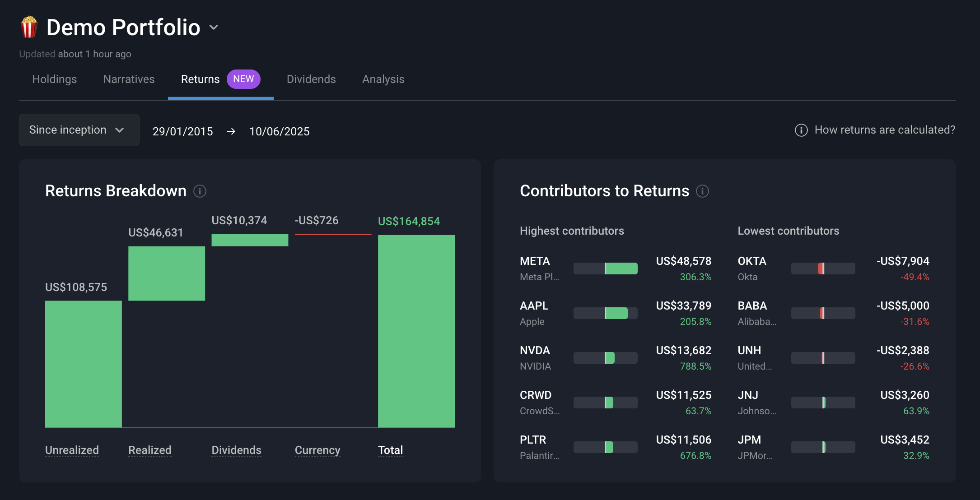Click the info icon beside How returns are calculated
The width and height of the screenshot is (980, 500).
[801, 130]
